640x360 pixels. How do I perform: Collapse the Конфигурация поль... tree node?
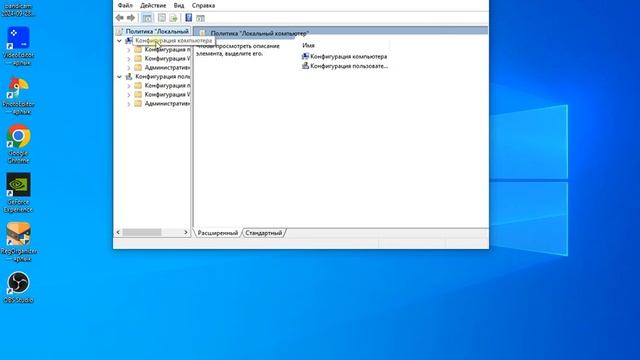(x=119, y=77)
